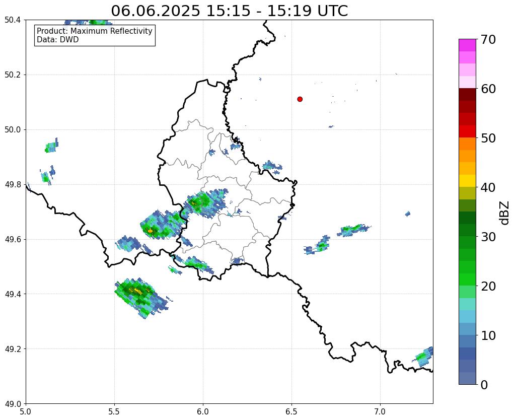Click colorbar tick label 50
Image resolution: width=515 pixels, height=420 pixels.
click(488, 138)
